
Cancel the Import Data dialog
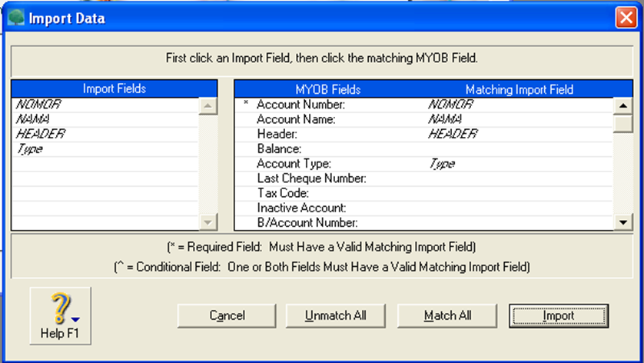point(227,316)
